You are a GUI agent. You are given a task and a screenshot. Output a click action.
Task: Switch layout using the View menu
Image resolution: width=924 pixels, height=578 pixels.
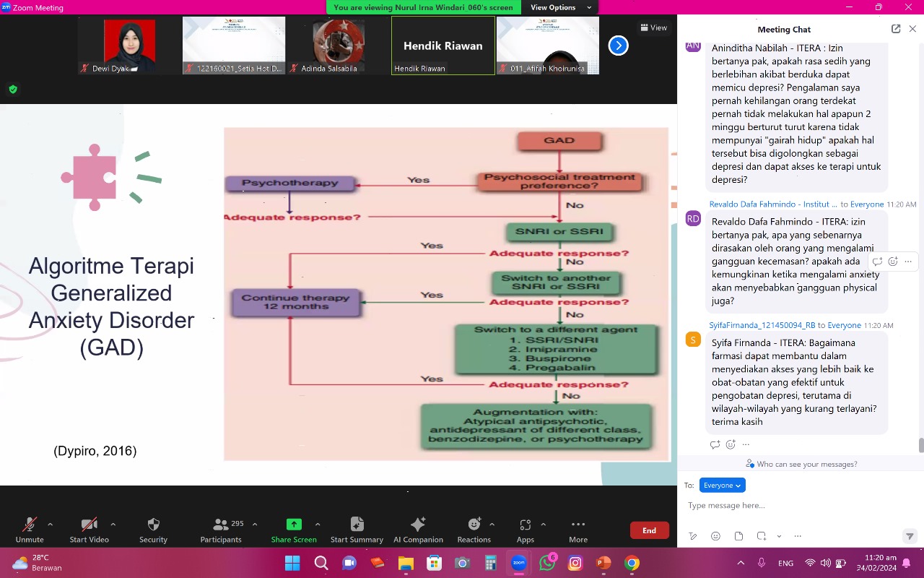pyautogui.click(x=654, y=27)
